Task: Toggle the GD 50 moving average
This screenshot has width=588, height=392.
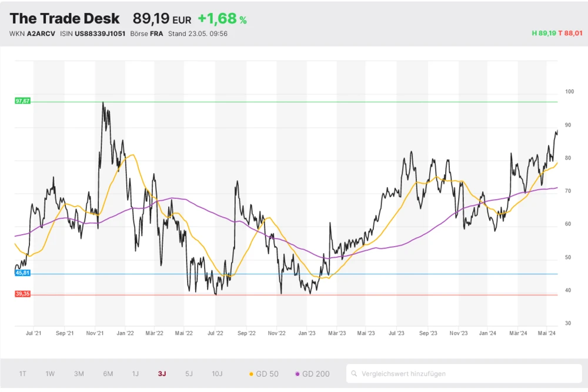Action: tap(265, 374)
